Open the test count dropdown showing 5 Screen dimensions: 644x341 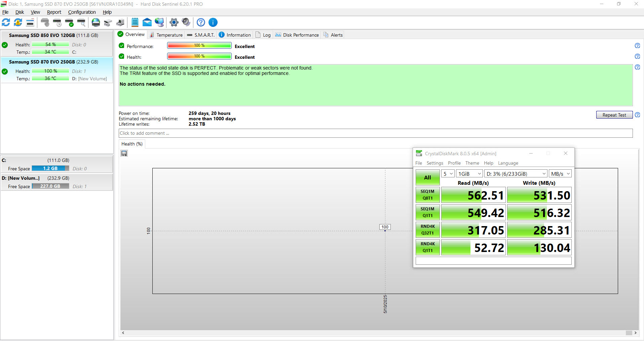pyautogui.click(x=448, y=174)
